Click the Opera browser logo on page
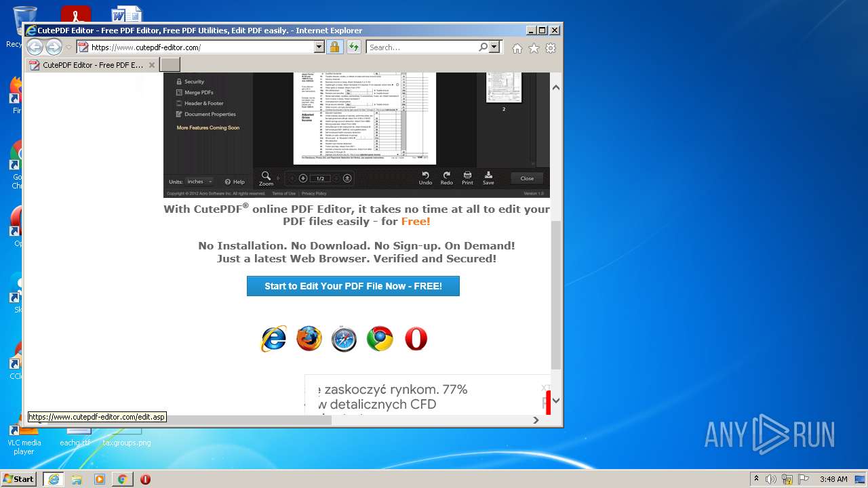This screenshot has height=488, width=868. pyautogui.click(x=416, y=339)
